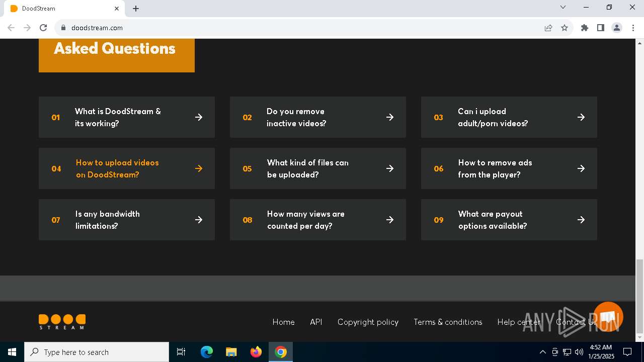Open the Chrome extensions puzzle icon
Screen dimensions: 644x362
point(585,28)
